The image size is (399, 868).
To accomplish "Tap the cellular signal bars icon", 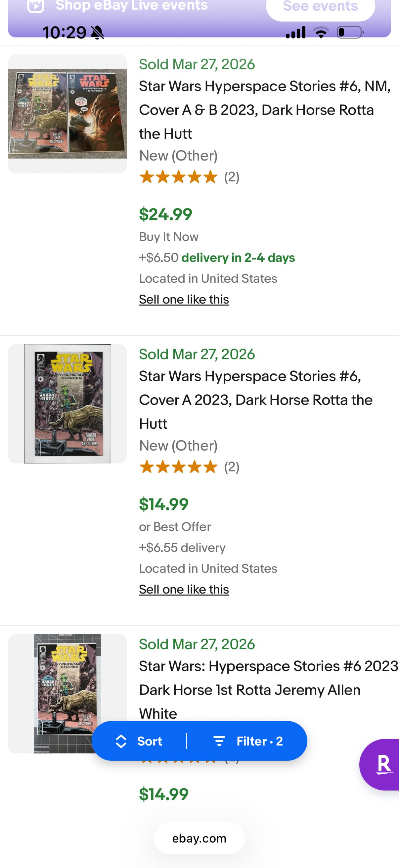I will (296, 33).
